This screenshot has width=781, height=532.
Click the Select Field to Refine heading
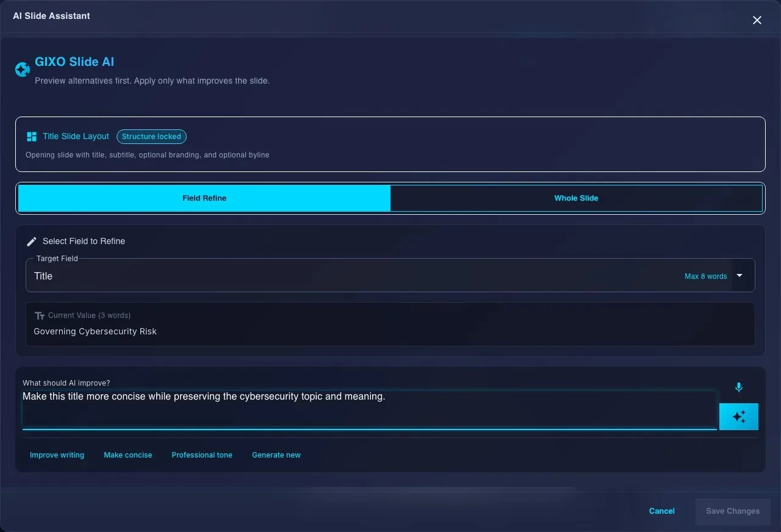coord(84,242)
